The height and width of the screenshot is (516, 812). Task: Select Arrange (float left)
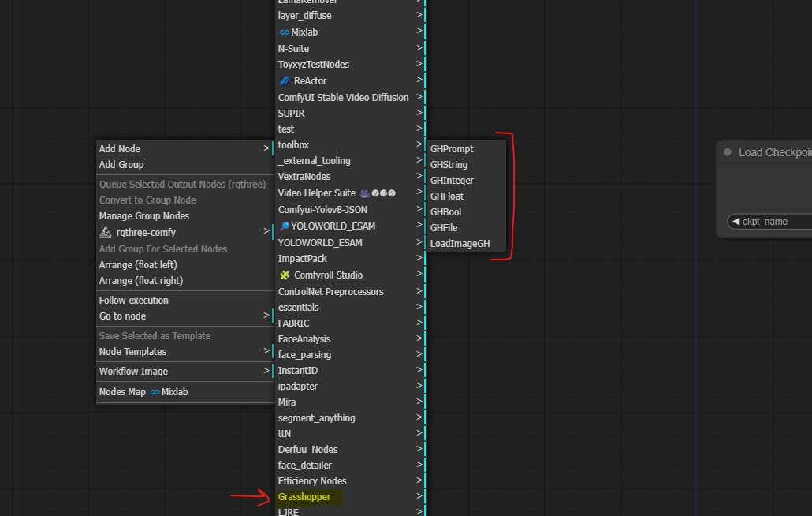pyautogui.click(x=185, y=265)
